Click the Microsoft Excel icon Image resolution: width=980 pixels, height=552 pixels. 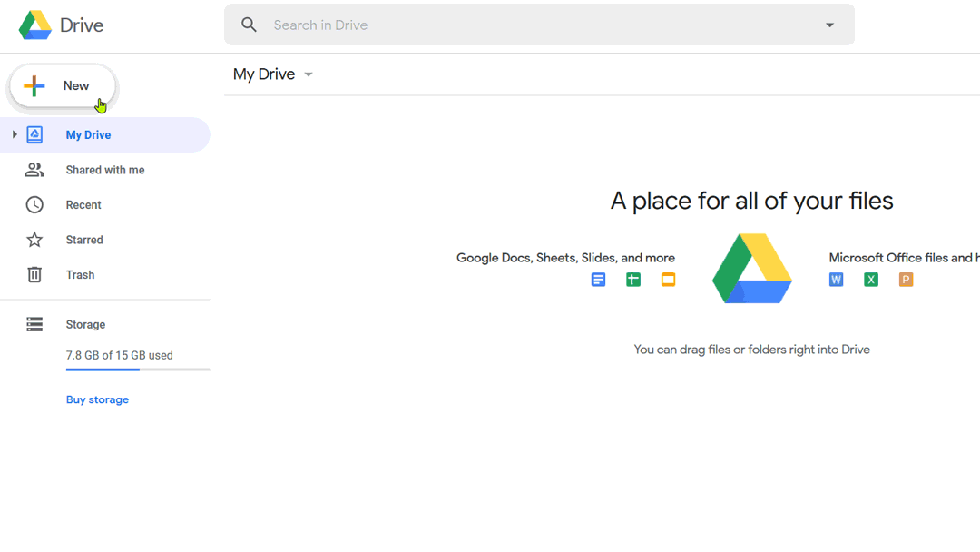coord(870,280)
